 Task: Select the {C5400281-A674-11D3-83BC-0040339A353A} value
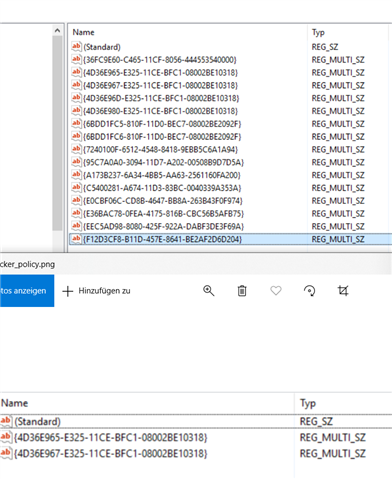[x=162, y=188]
